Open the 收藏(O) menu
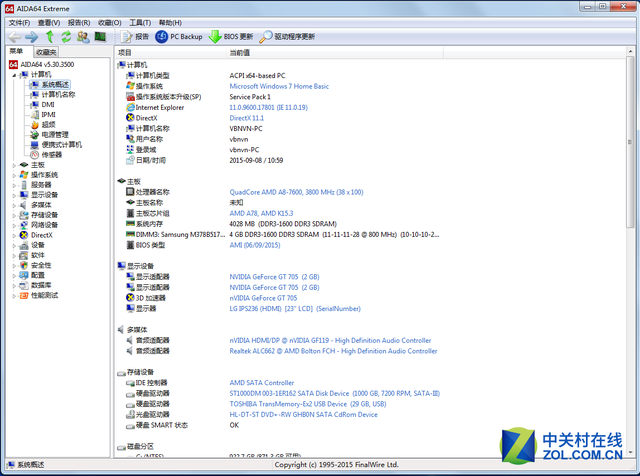This screenshot has width=640, height=476. (x=110, y=22)
